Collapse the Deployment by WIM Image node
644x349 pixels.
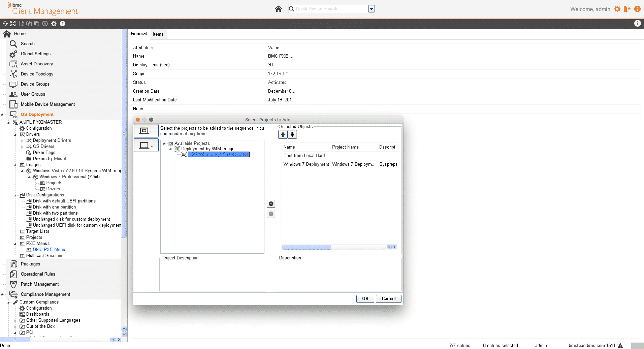point(170,149)
